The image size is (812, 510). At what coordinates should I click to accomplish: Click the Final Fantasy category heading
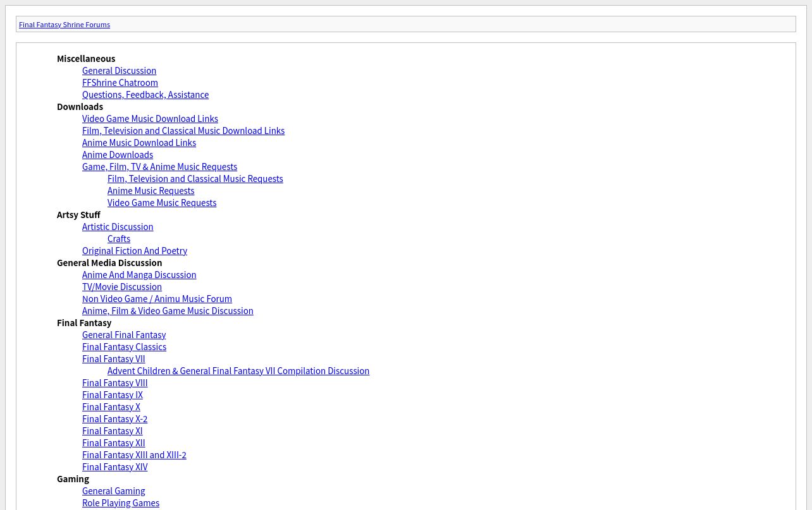(x=84, y=323)
